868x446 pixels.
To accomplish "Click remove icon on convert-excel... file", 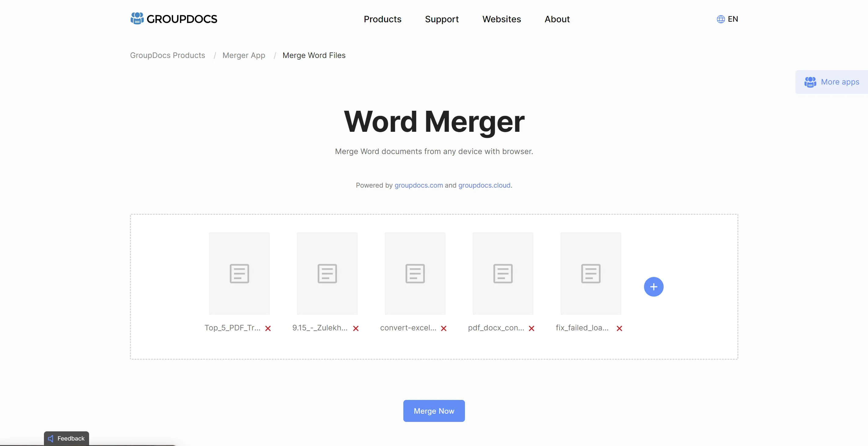I will (x=444, y=328).
